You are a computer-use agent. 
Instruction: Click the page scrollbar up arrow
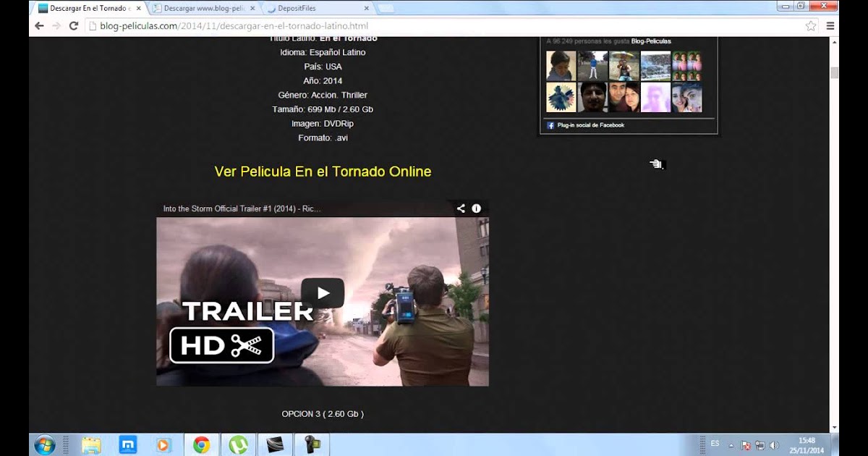pos(834,43)
